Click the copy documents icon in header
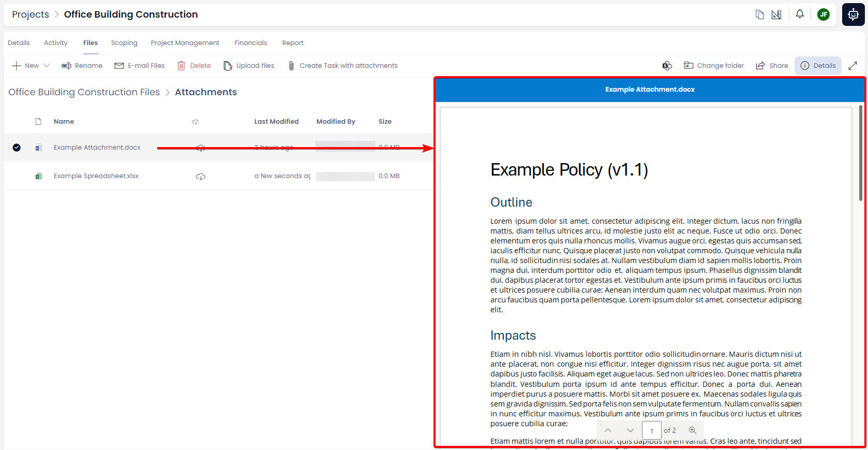The height and width of the screenshot is (450, 868). pos(759,14)
